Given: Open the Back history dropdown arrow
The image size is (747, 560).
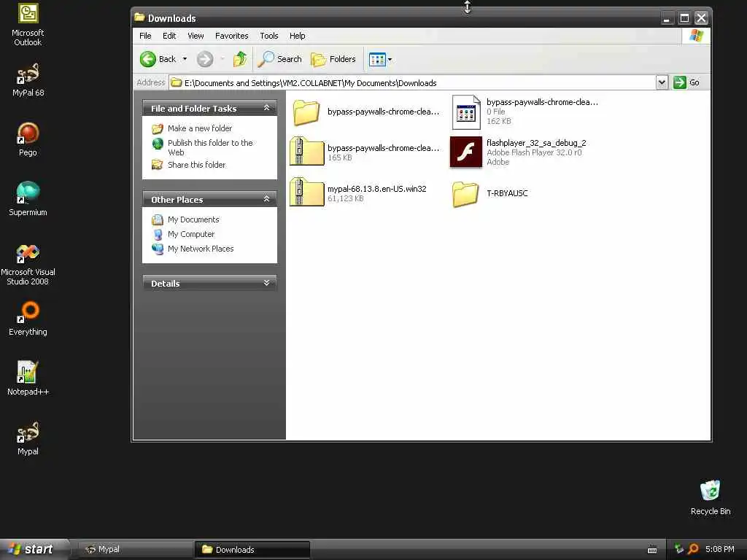Looking at the screenshot, I should click(x=185, y=59).
